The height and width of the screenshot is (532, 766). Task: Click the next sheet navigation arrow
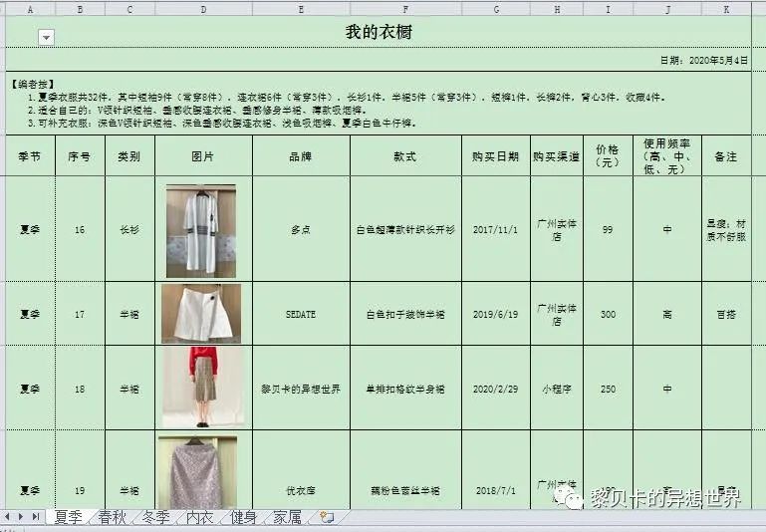21,516
